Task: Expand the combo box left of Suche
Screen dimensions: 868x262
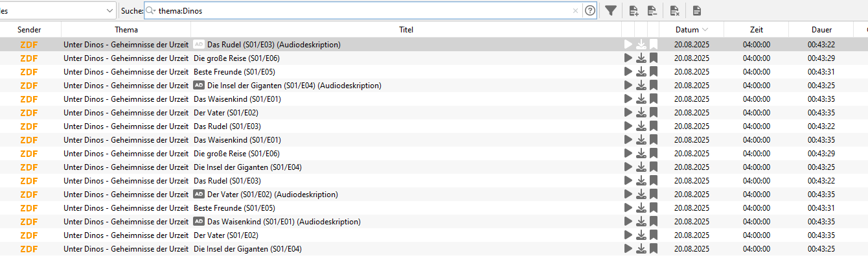Action: tap(109, 11)
